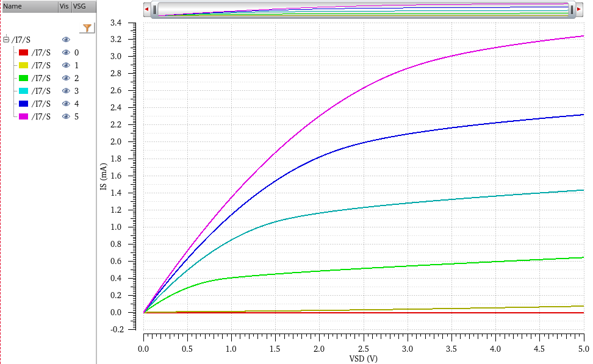
Task: Toggle the master eye icon for /I7/S
Action: pyautogui.click(x=65, y=39)
